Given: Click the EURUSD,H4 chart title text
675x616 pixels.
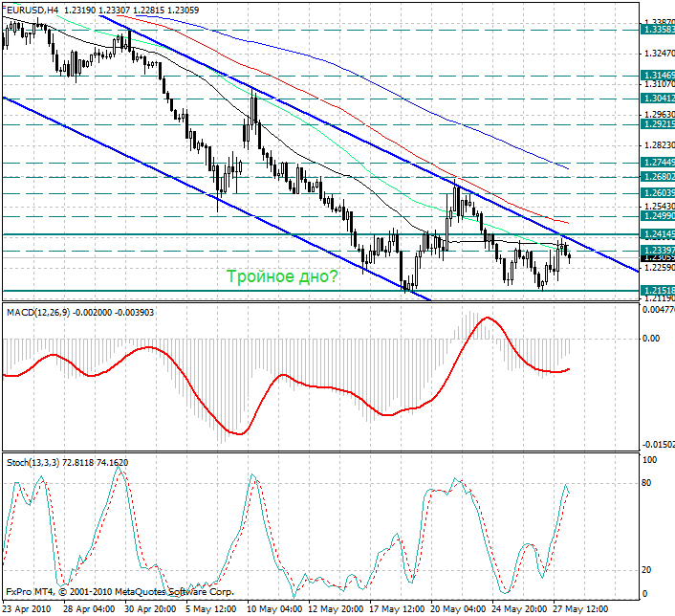Looking at the screenshot, I should (x=103, y=11).
